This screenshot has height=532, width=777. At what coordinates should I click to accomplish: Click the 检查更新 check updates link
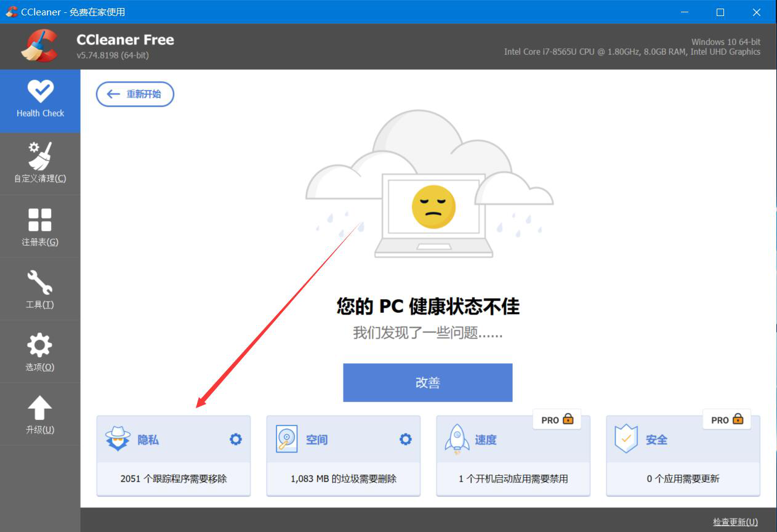736,522
